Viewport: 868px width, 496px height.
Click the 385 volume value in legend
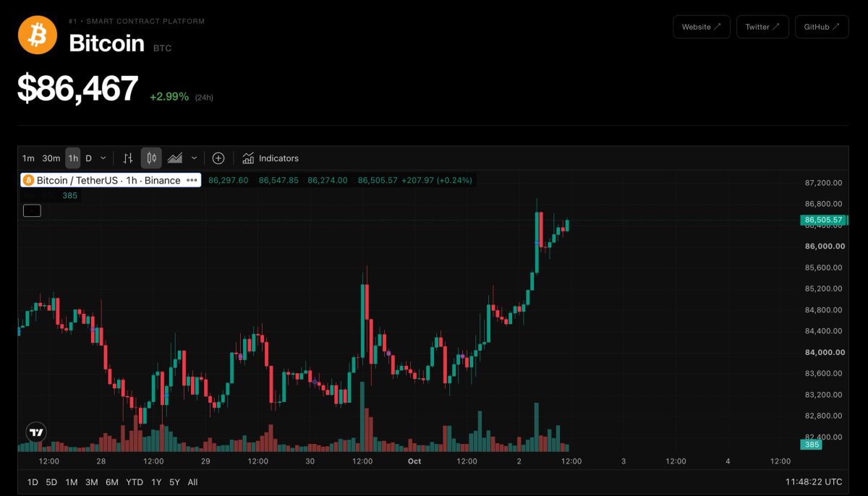click(x=70, y=195)
